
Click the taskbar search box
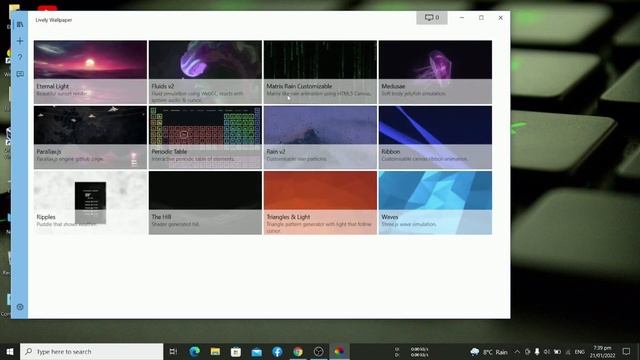pyautogui.click(x=91, y=351)
